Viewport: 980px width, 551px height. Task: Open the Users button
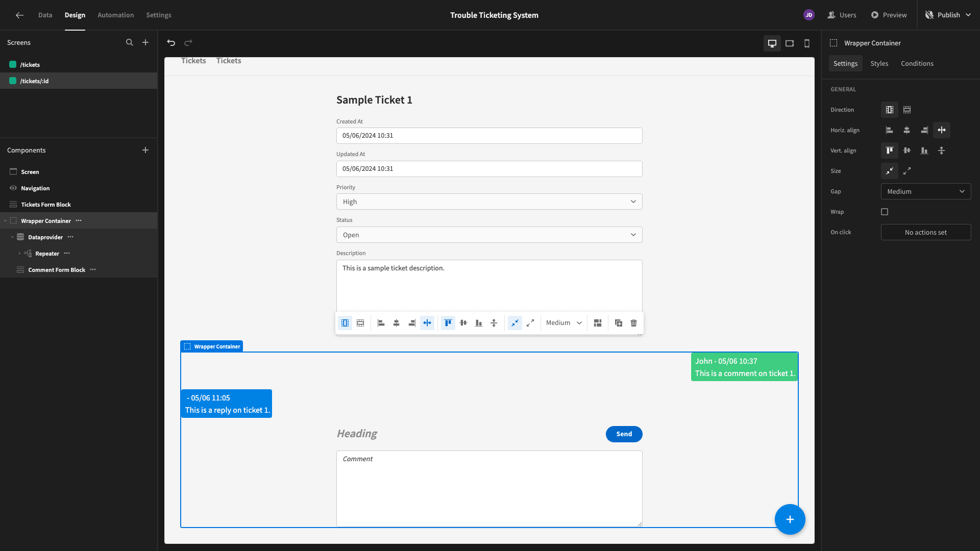842,15
